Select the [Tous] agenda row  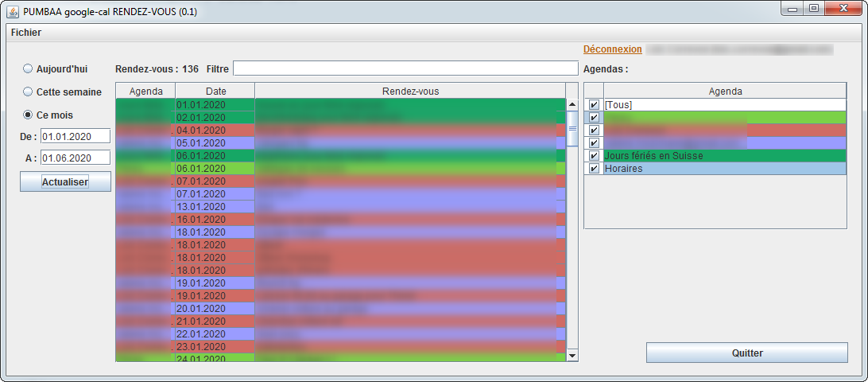[715, 105]
